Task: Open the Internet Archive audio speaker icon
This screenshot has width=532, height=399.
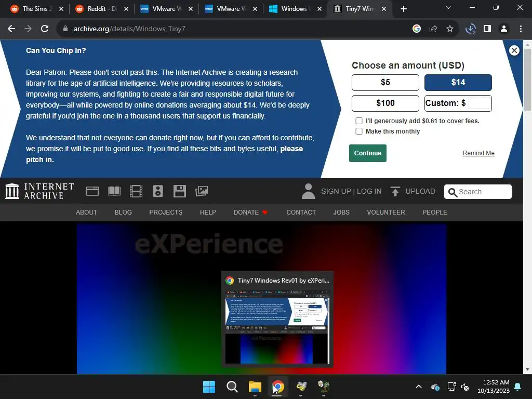Action: coord(158,191)
